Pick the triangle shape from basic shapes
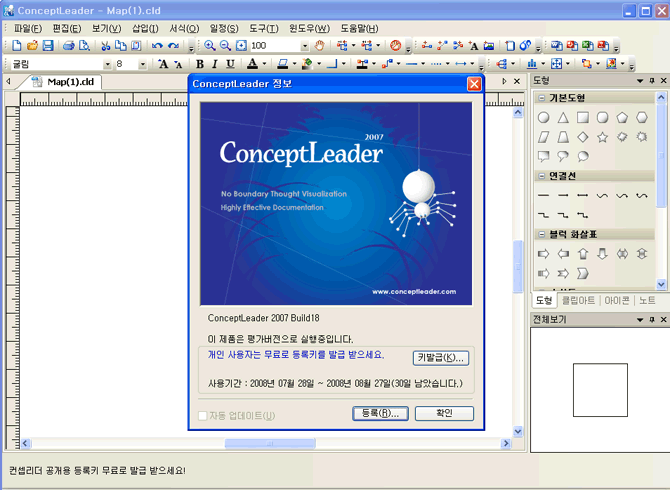670x490 pixels. tap(563, 117)
